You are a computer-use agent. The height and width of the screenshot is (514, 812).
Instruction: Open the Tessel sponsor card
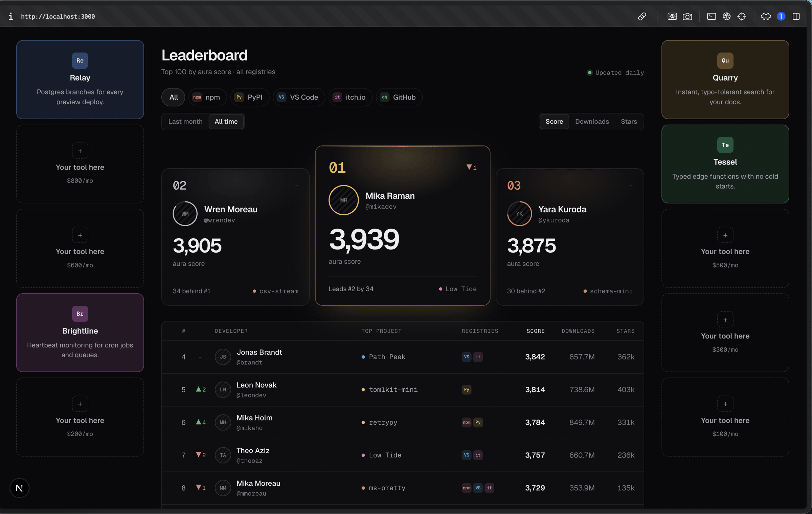[x=725, y=164]
